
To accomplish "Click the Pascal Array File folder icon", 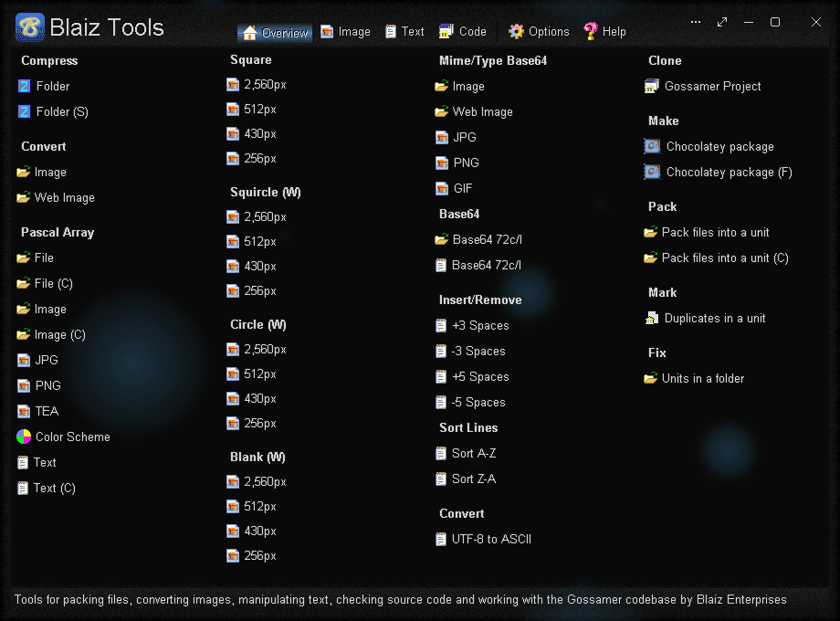I will click(x=23, y=258).
